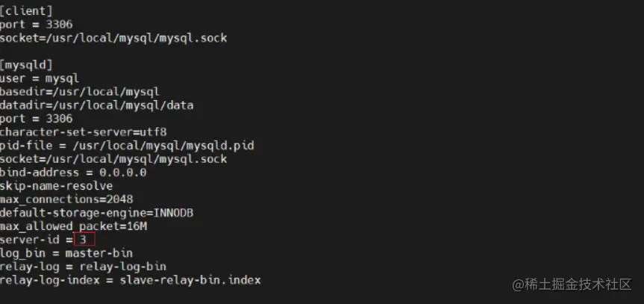Place cursor on the skip-name-resolve line
The width and height of the screenshot is (644, 304).
pyautogui.click(x=57, y=186)
